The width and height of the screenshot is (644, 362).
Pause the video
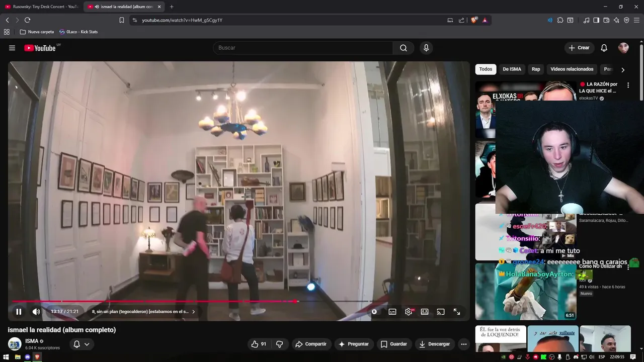(19, 312)
